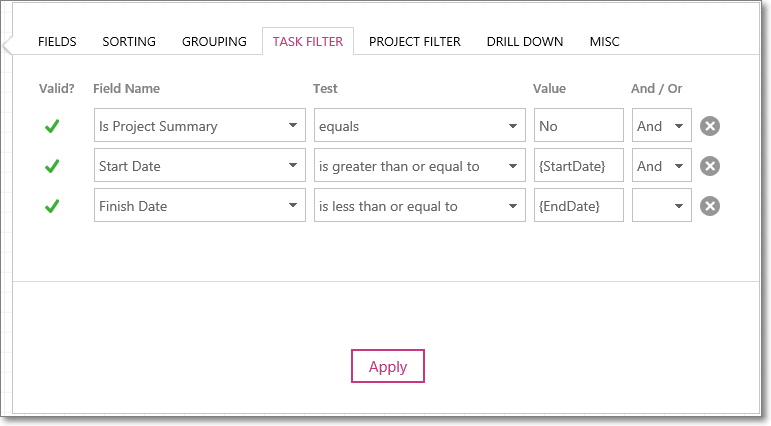This screenshot has height=426, width=771.
Task: Switch to the FIELDS tab
Action: [x=57, y=42]
